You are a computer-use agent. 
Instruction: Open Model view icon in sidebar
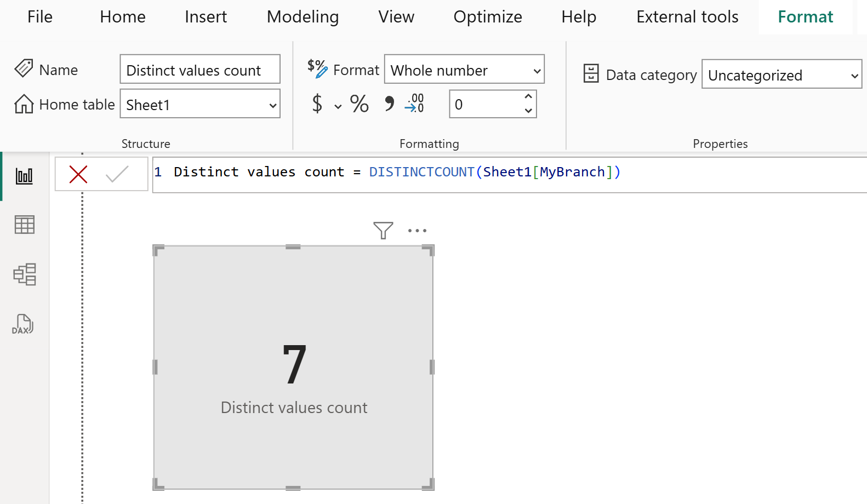tap(24, 274)
